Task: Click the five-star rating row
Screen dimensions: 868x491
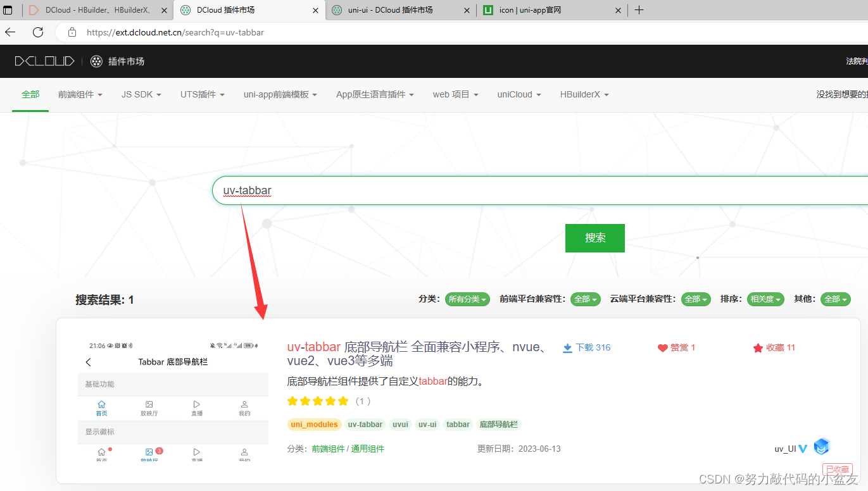Action: (318, 401)
